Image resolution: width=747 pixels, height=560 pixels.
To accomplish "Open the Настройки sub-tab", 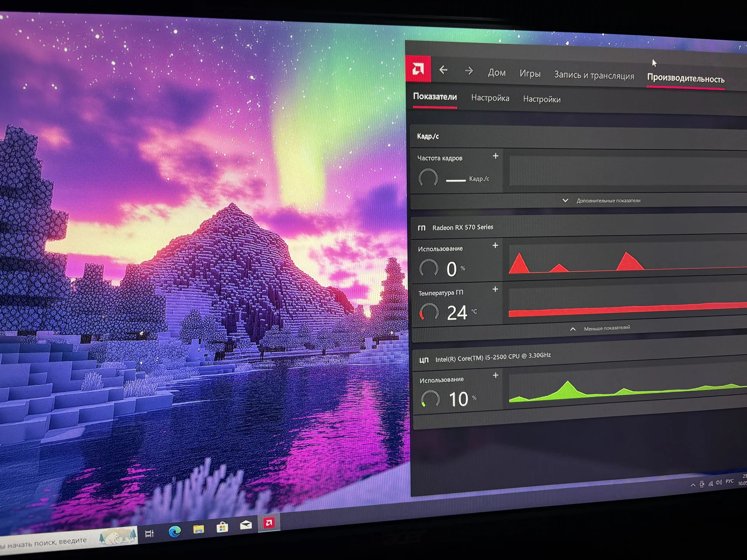I will (542, 100).
